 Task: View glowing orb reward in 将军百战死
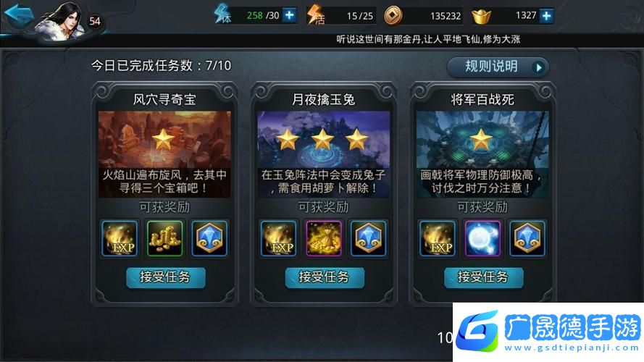[x=482, y=238]
